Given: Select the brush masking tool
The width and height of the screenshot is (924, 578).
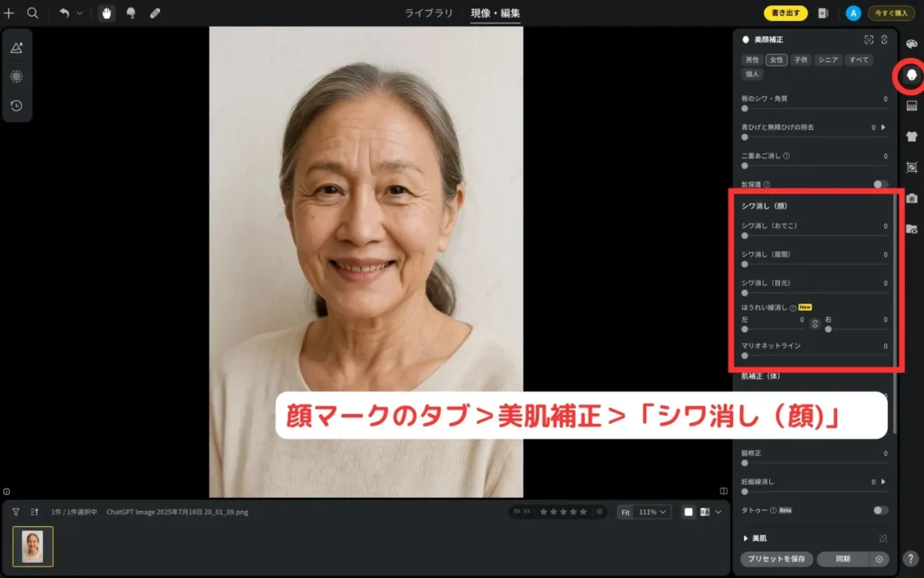Looking at the screenshot, I should (x=131, y=13).
